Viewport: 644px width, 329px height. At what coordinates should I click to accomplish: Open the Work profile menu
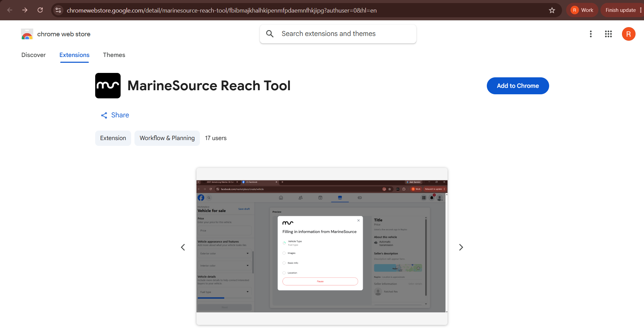pyautogui.click(x=582, y=10)
